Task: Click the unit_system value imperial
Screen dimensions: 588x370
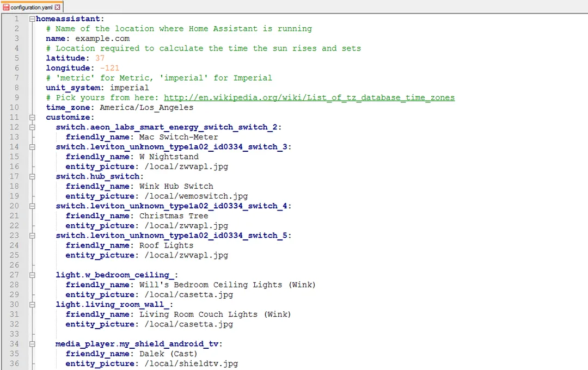Action: tap(130, 88)
